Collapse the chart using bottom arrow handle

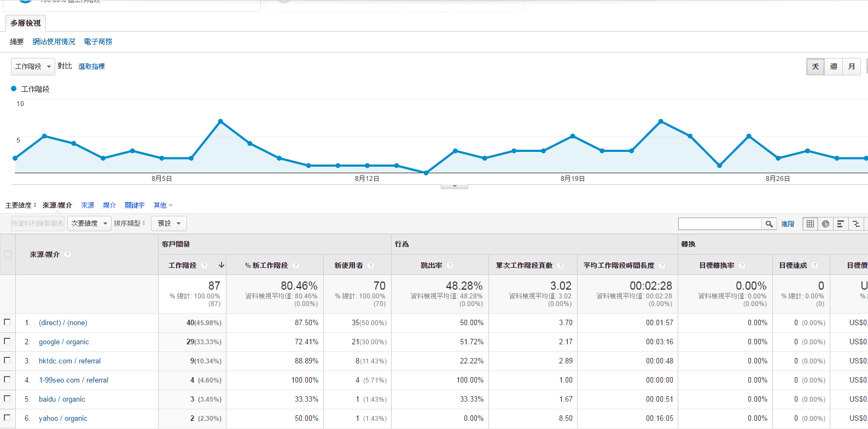tap(455, 186)
